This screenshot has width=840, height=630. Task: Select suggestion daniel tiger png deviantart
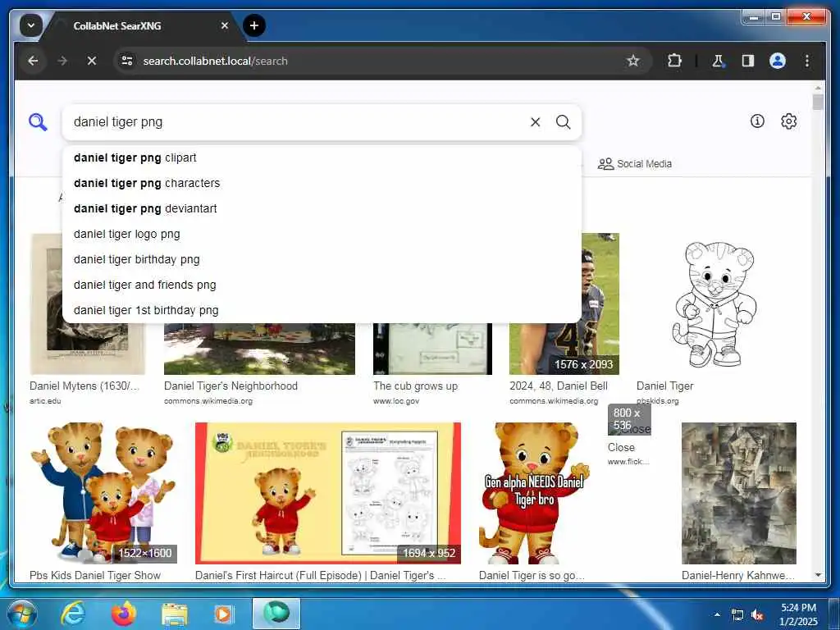point(322,209)
